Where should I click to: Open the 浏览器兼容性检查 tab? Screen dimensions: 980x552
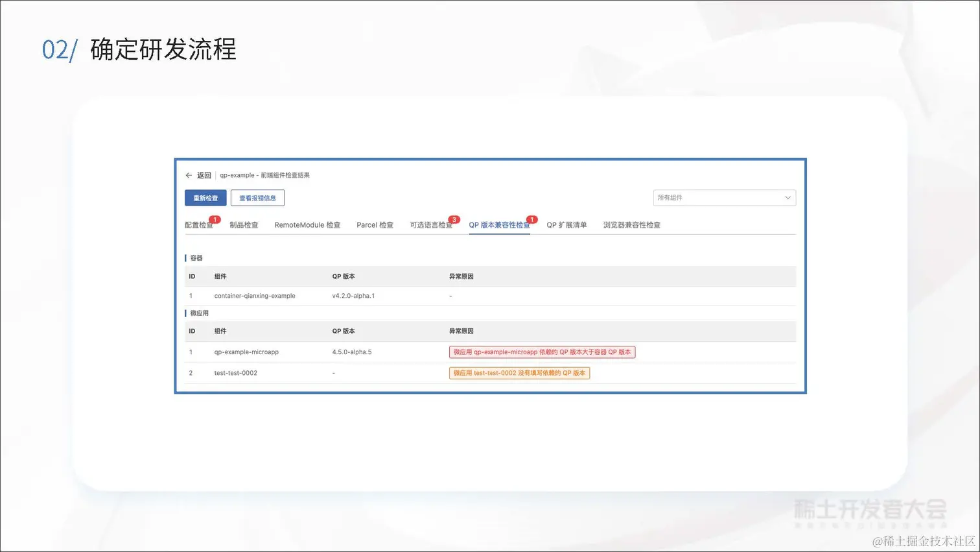[x=632, y=225]
